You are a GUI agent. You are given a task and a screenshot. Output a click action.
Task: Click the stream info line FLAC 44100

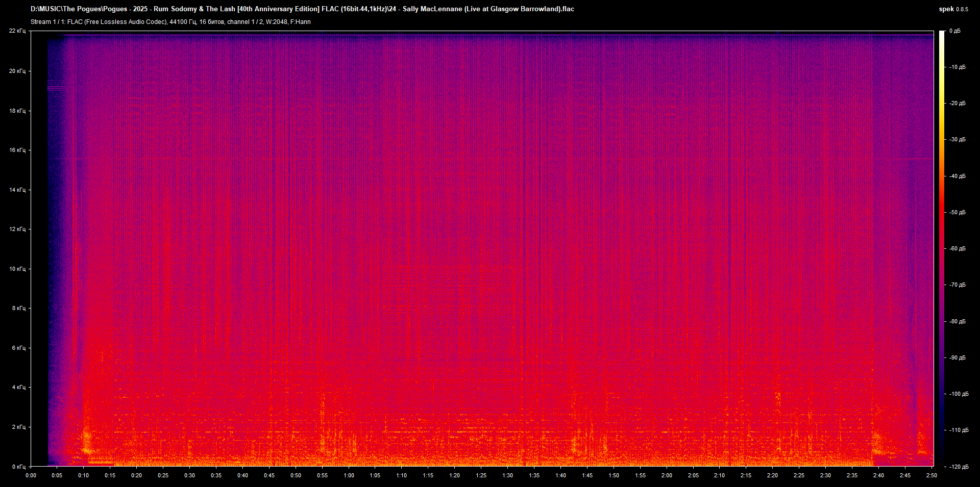170,22
